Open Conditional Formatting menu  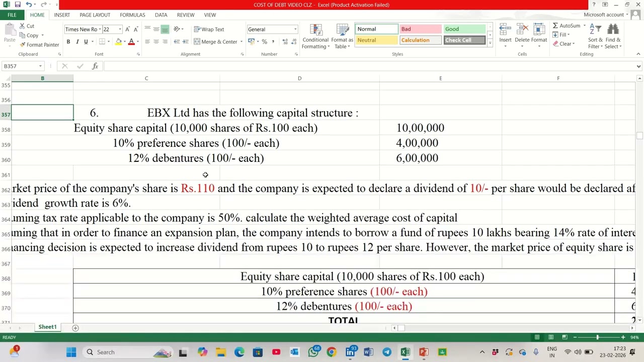315,37
